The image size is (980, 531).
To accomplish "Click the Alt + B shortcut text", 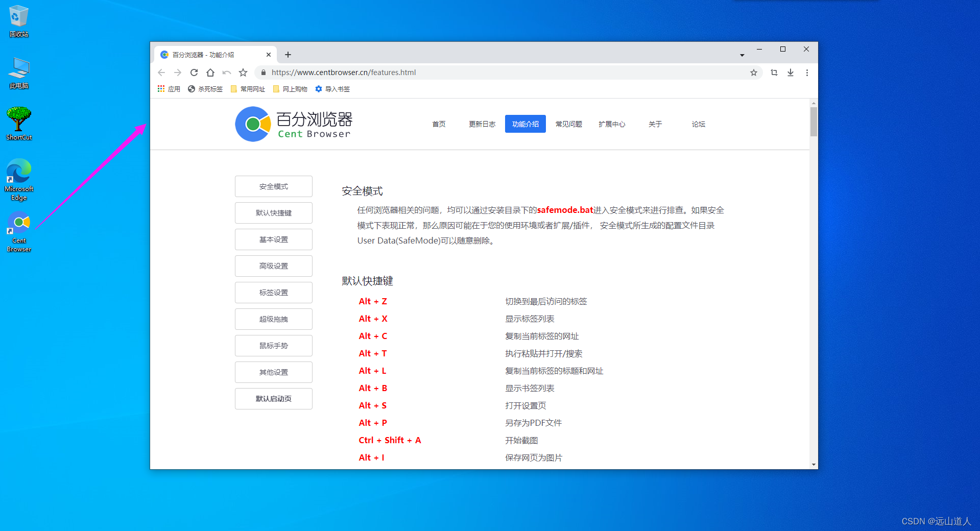I will [373, 388].
